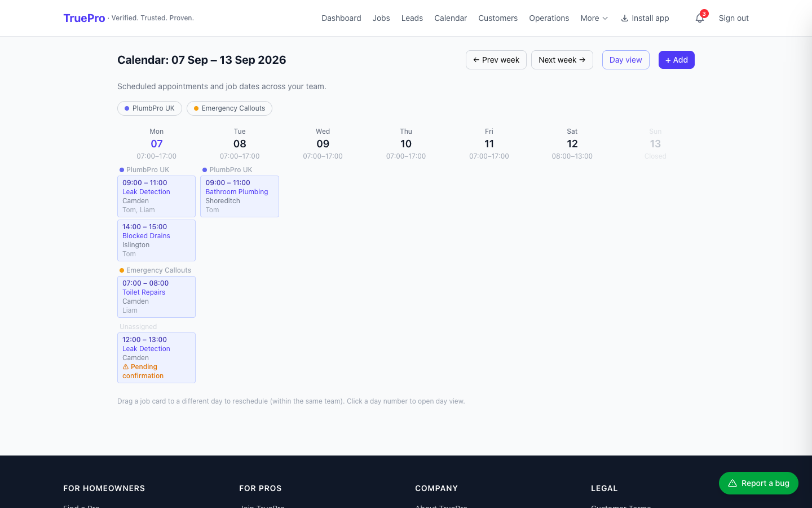Image resolution: width=812 pixels, height=508 pixels.
Task: Toggle the PlumbPro UK team filter chip
Action: [x=149, y=108]
